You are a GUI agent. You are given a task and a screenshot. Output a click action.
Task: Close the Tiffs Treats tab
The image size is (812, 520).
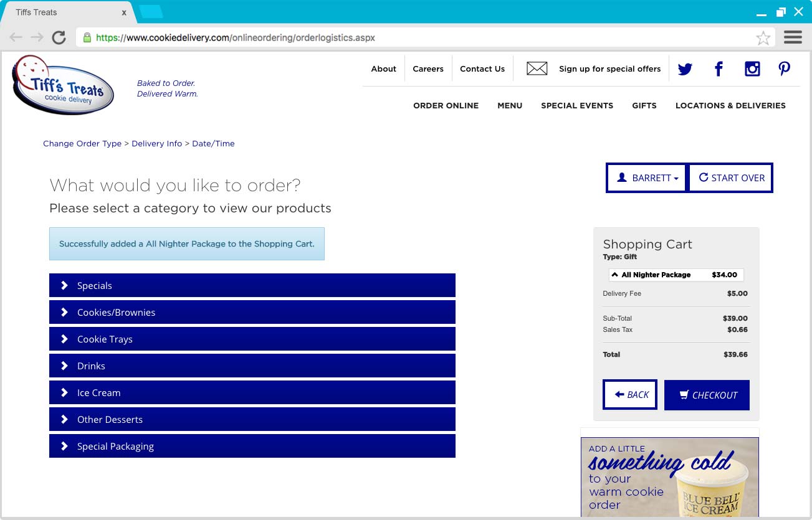[124, 12]
